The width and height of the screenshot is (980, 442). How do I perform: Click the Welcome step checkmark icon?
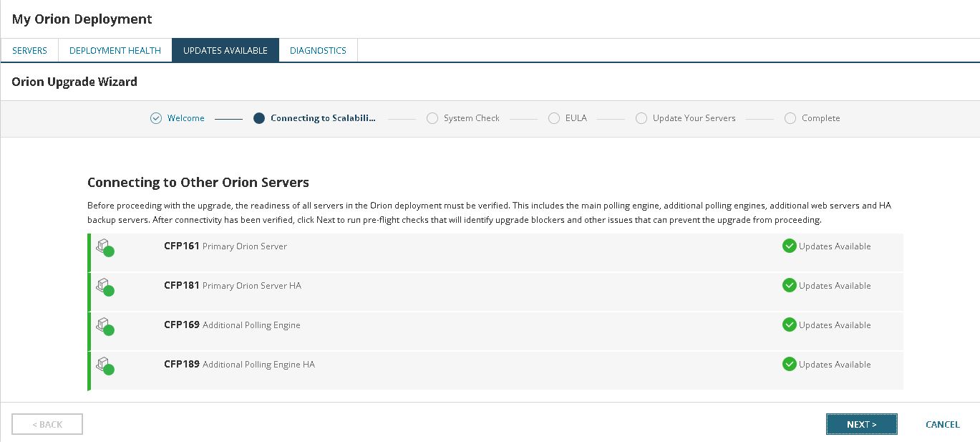click(156, 118)
